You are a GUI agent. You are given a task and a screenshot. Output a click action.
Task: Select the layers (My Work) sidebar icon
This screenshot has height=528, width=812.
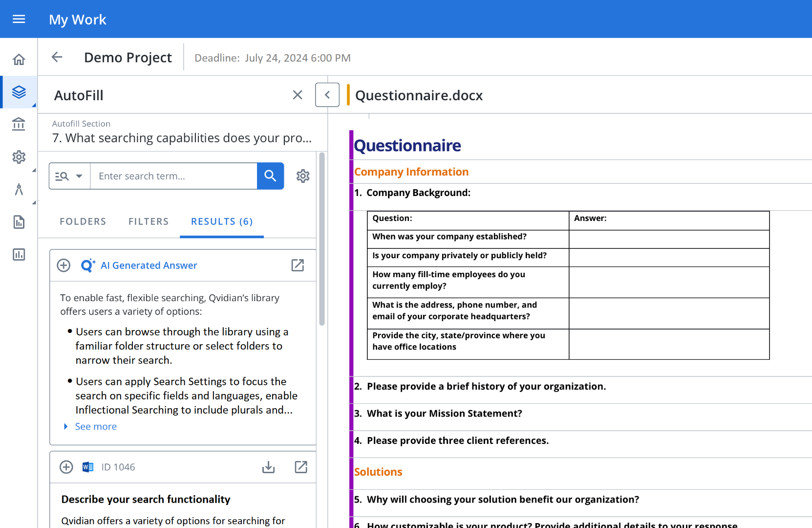tap(19, 92)
